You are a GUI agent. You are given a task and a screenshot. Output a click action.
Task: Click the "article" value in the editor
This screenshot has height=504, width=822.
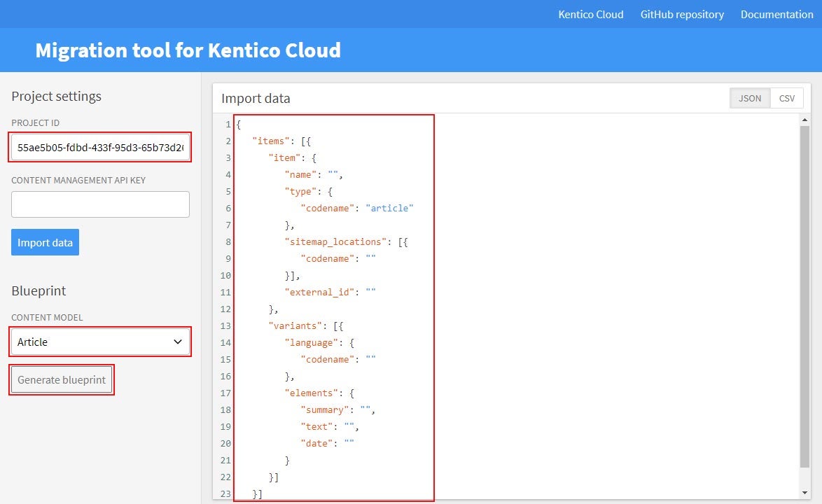[389, 208]
